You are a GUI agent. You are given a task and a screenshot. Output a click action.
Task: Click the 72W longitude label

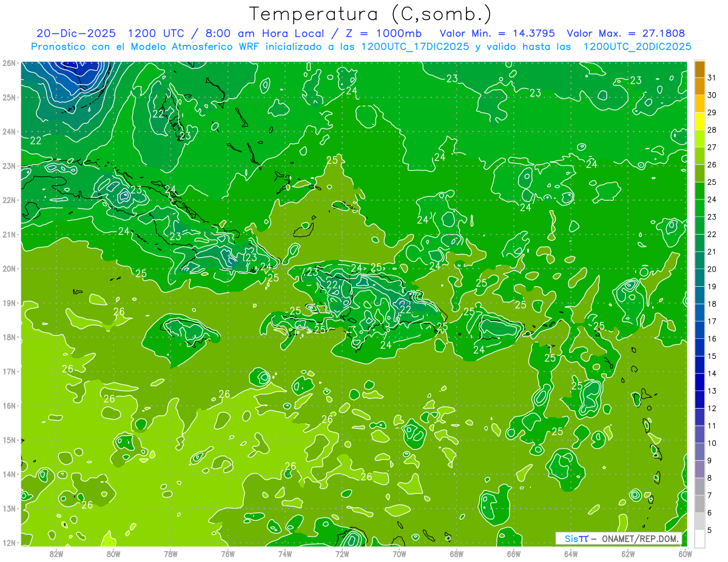tap(342, 554)
